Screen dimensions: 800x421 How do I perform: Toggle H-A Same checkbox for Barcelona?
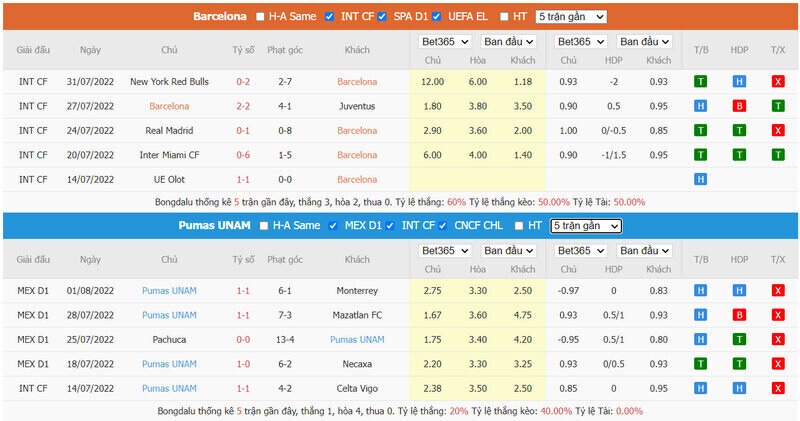[x=260, y=17]
